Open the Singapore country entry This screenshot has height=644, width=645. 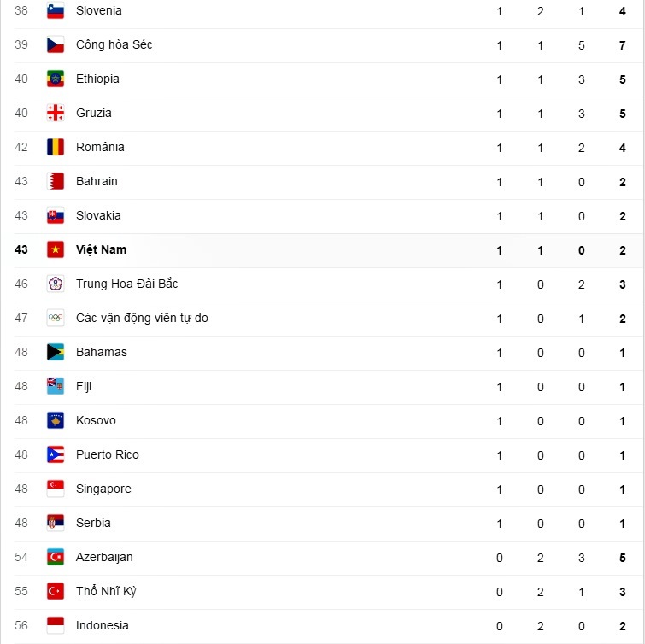click(x=103, y=489)
